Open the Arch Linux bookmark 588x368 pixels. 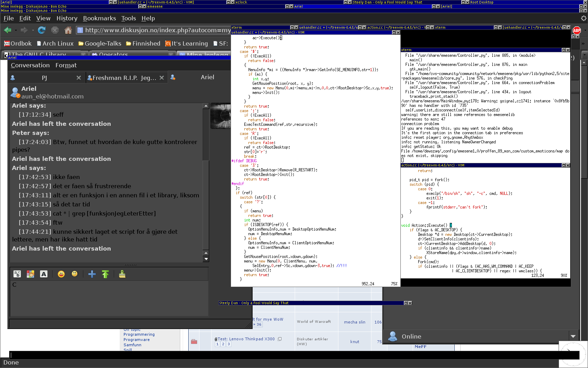[55, 43]
